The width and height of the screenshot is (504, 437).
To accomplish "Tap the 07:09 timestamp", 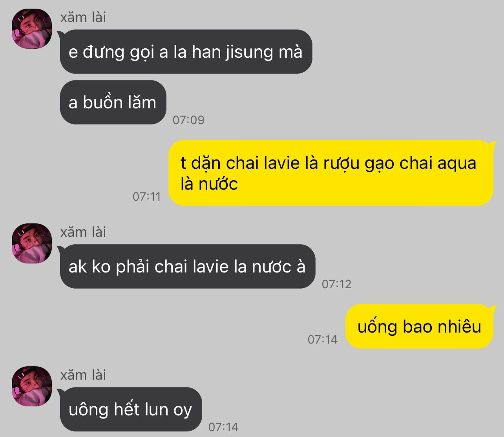I will (x=189, y=120).
